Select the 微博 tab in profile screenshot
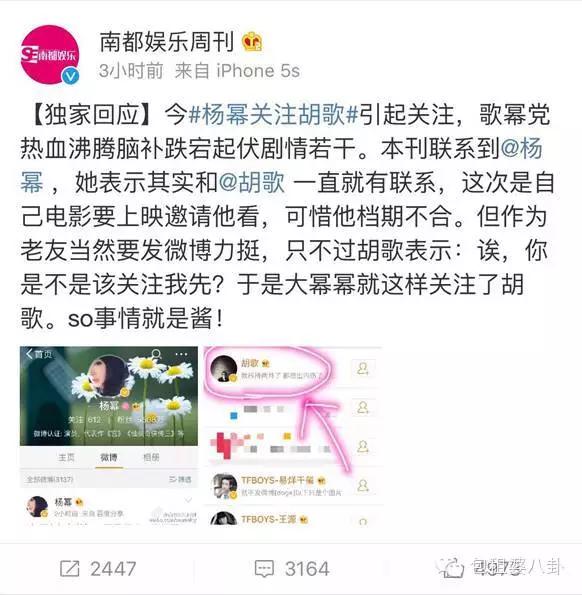 coord(109,457)
